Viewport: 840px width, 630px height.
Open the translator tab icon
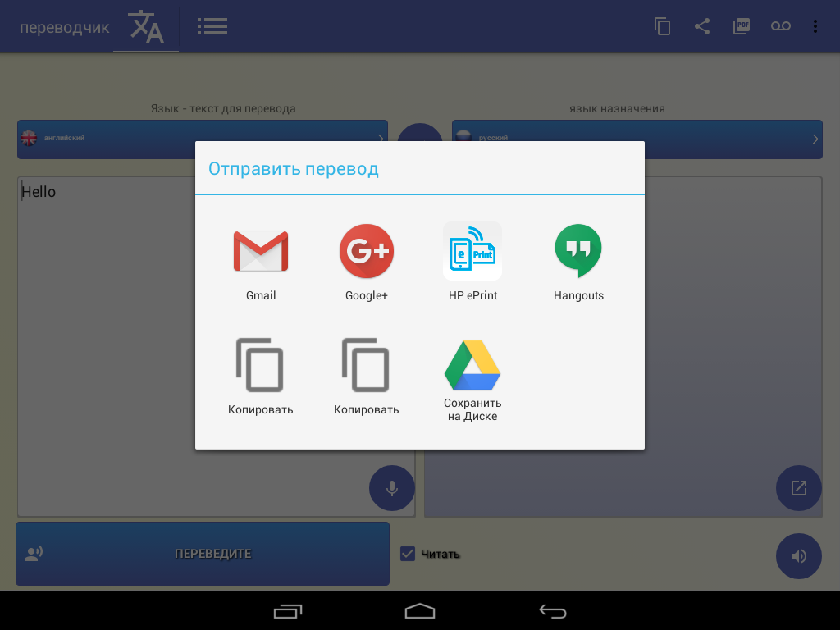pyautogui.click(x=146, y=26)
